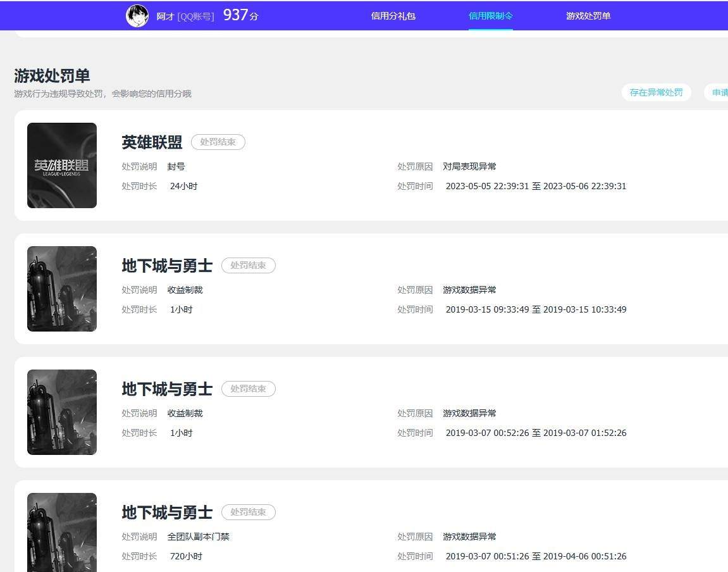Click the 937分 credit score

point(240,15)
